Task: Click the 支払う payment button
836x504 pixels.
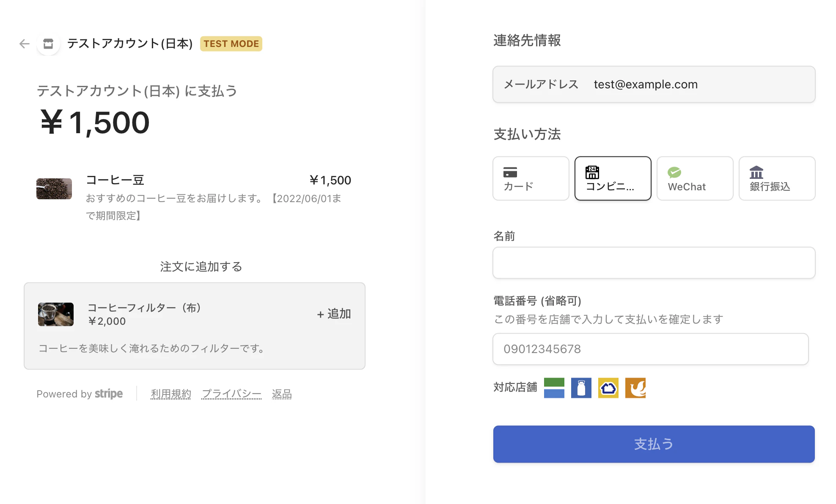Action: [653, 444]
